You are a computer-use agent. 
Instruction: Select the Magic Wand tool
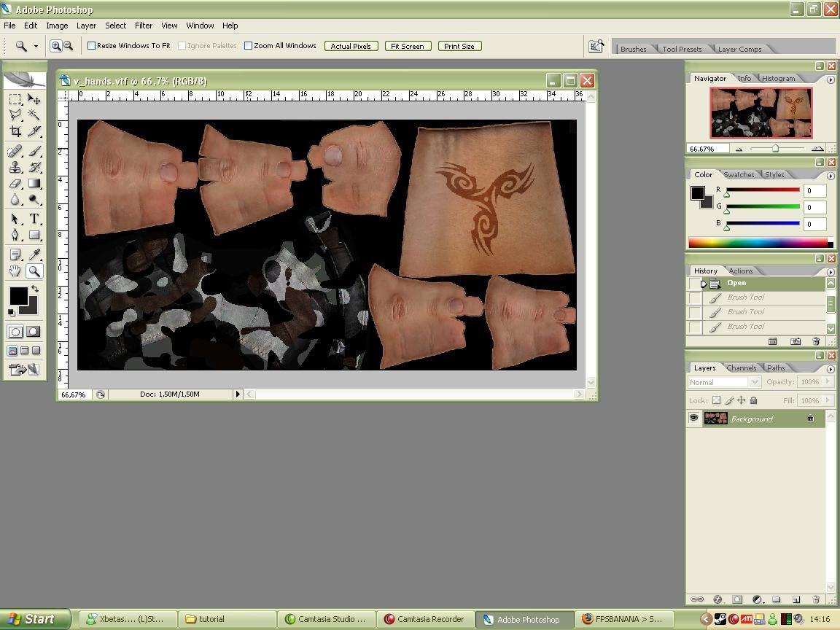(34, 115)
